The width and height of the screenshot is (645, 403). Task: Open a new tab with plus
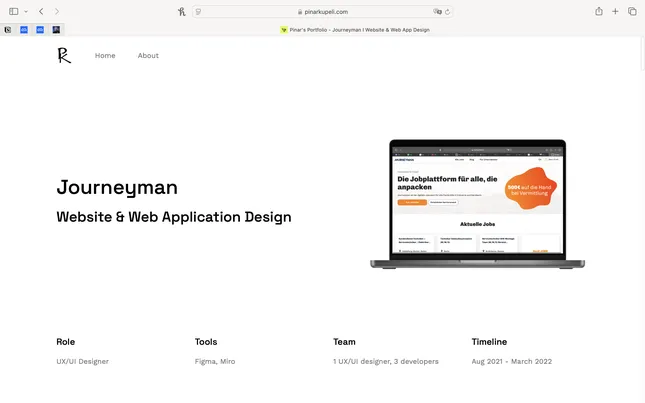(615, 12)
